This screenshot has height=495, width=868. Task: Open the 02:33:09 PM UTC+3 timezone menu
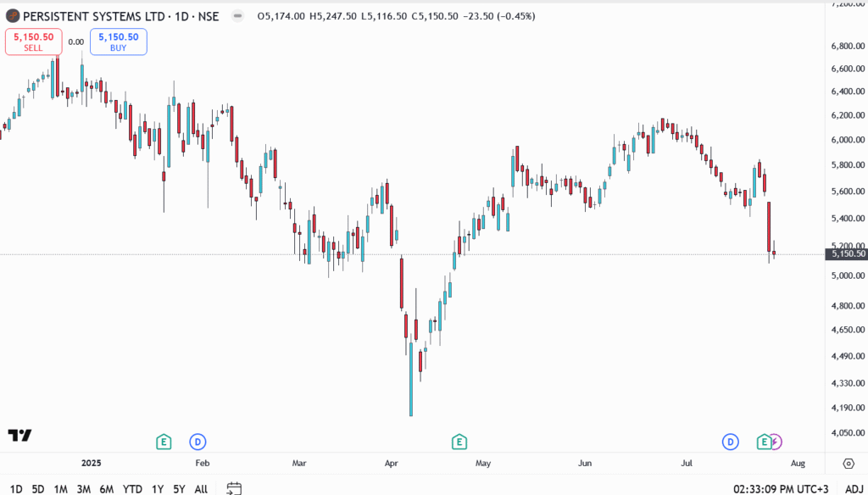tap(781, 489)
